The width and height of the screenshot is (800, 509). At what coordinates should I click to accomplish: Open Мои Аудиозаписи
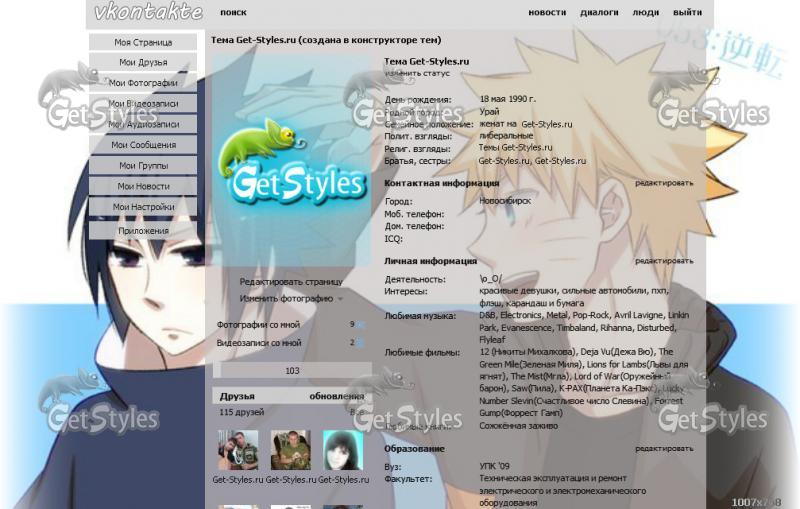143,124
